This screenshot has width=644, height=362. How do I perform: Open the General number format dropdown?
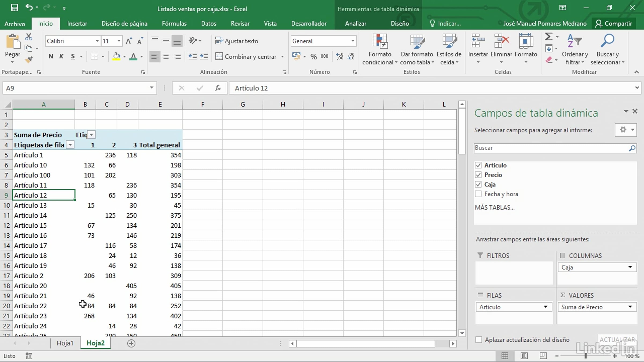point(353,41)
